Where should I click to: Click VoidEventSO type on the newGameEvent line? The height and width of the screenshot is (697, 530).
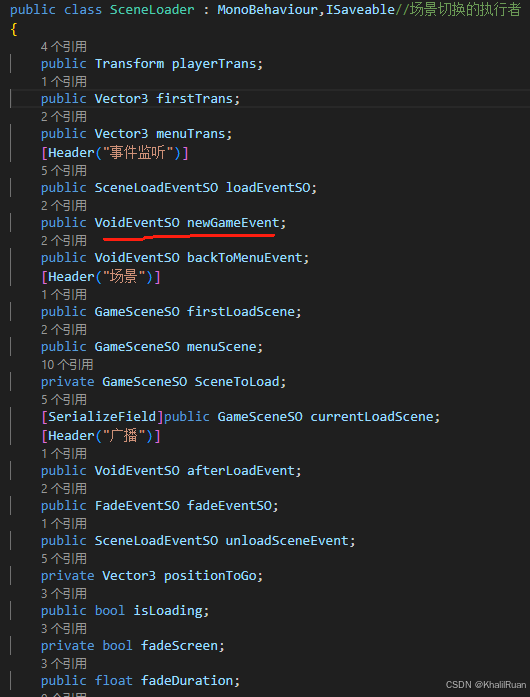(137, 223)
